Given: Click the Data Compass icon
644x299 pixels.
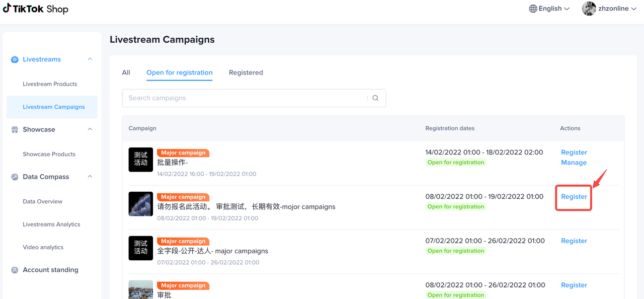Looking at the screenshot, I should coord(15,177).
